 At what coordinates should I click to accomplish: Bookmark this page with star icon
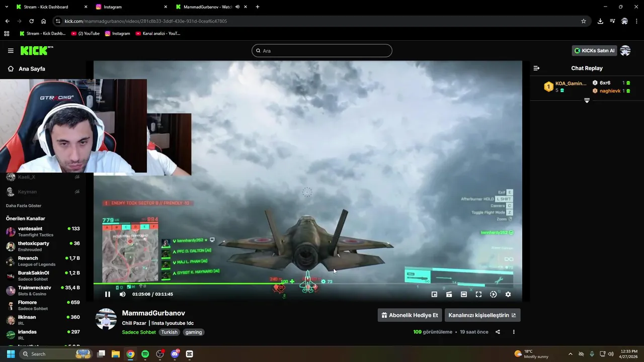click(x=584, y=21)
